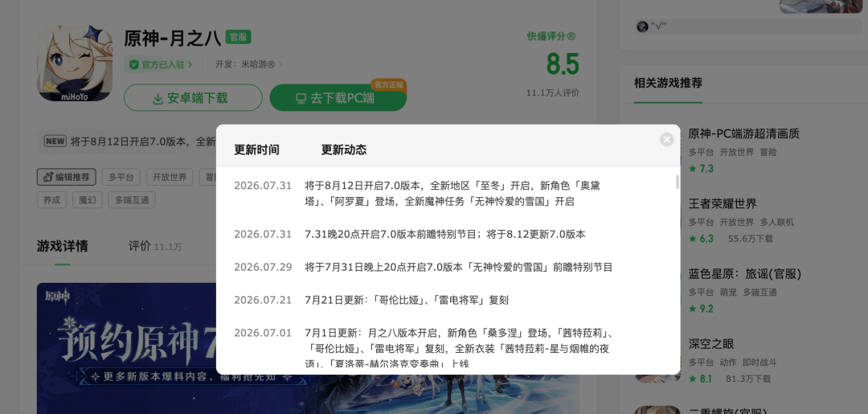Open developer miHoYo link
The height and width of the screenshot is (414, 868).
248,64
